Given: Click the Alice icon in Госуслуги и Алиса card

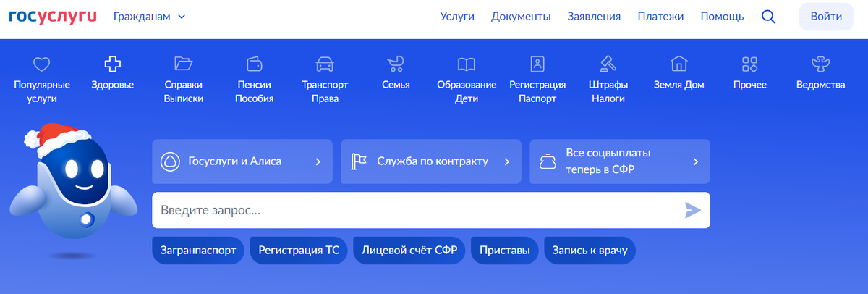Looking at the screenshot, I should 169,161.
